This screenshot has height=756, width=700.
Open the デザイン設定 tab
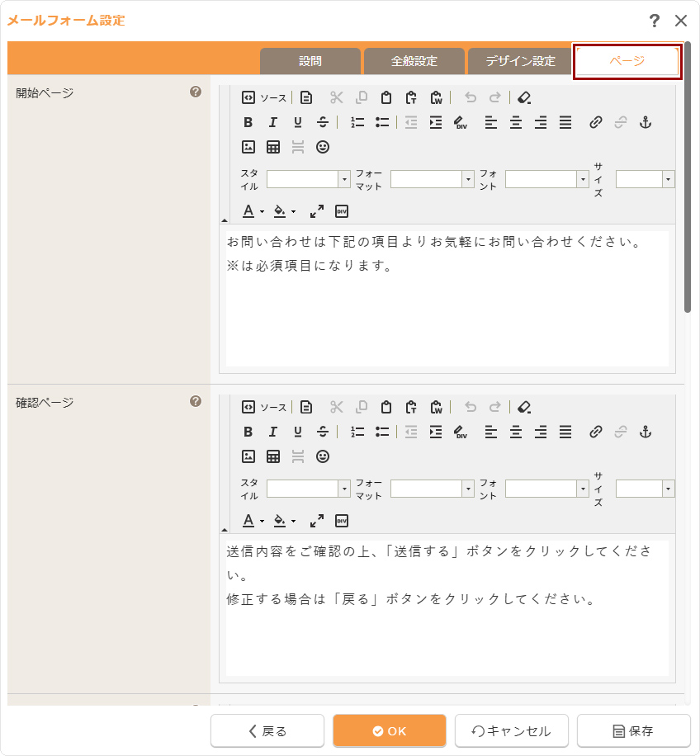[520, 61]
